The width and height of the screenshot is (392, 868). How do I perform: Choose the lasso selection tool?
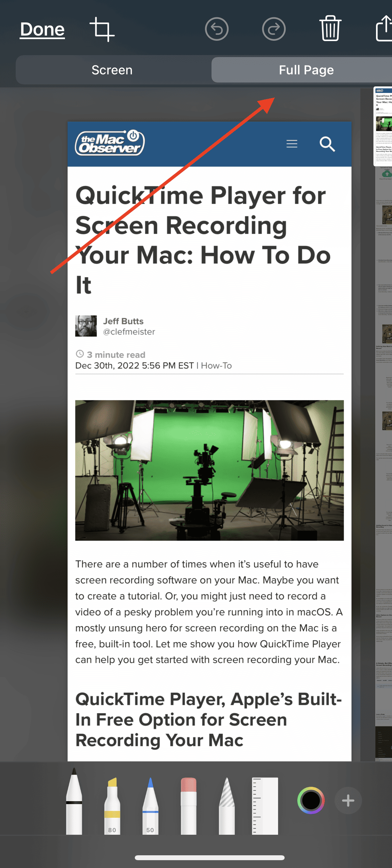pos(227,806)
